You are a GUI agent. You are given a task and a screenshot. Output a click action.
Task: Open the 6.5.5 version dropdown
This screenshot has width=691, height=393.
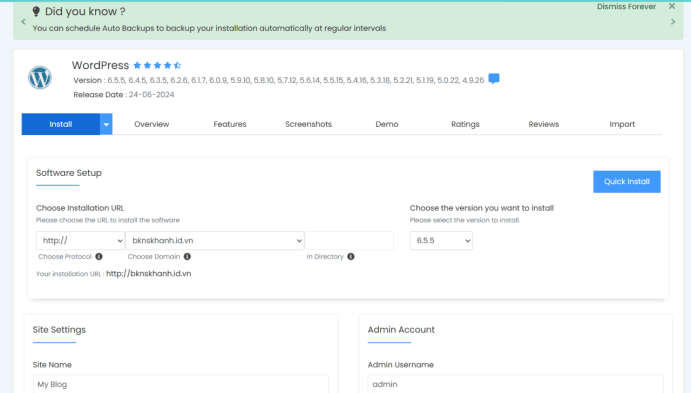click(441, 241)
